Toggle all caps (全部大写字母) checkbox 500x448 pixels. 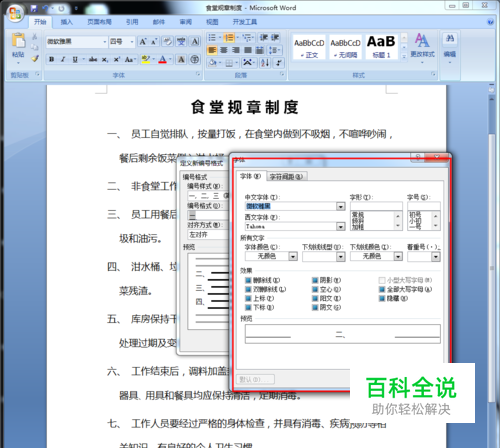pos(382,289)
